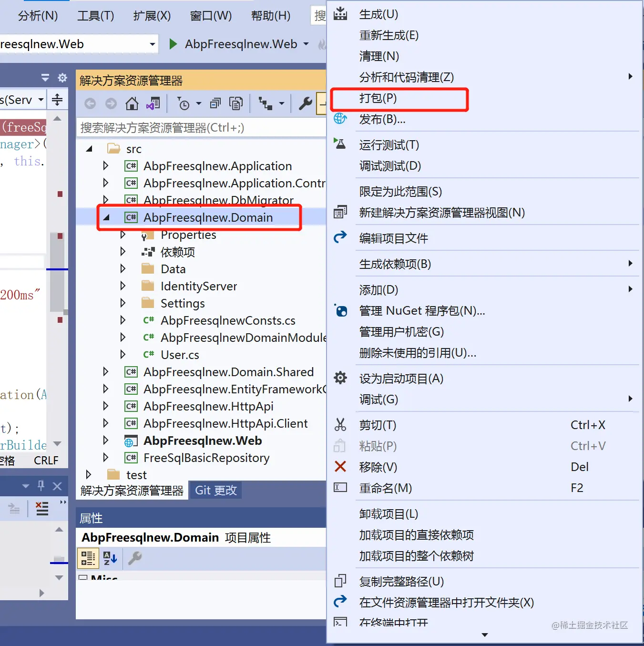Image resolution: width=644 pixels, height=646 pixels.
Task: Open the 工具(T) menu
Action: 96,16
